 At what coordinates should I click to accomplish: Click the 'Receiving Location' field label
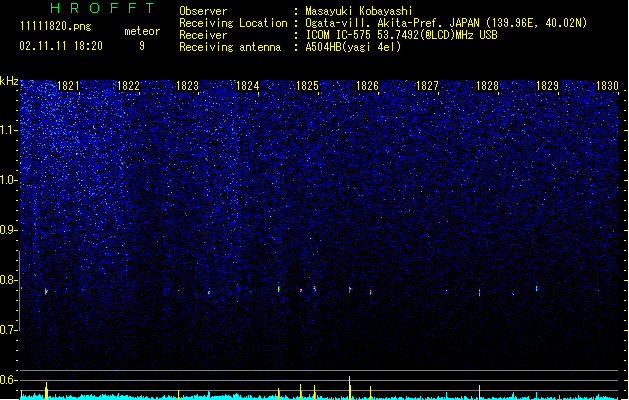[x=233, y=23]
